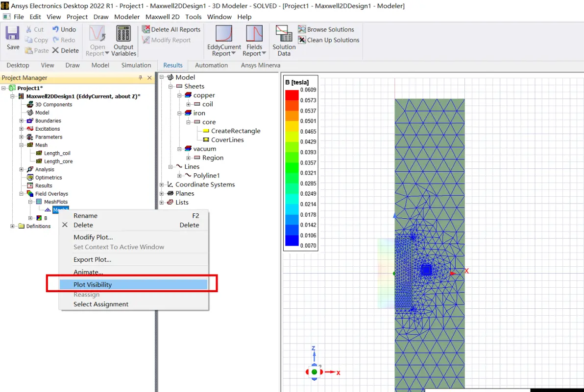This screenshot has width=584, height=392.
Task: Expand the Planes node
Action: (162, 193)
